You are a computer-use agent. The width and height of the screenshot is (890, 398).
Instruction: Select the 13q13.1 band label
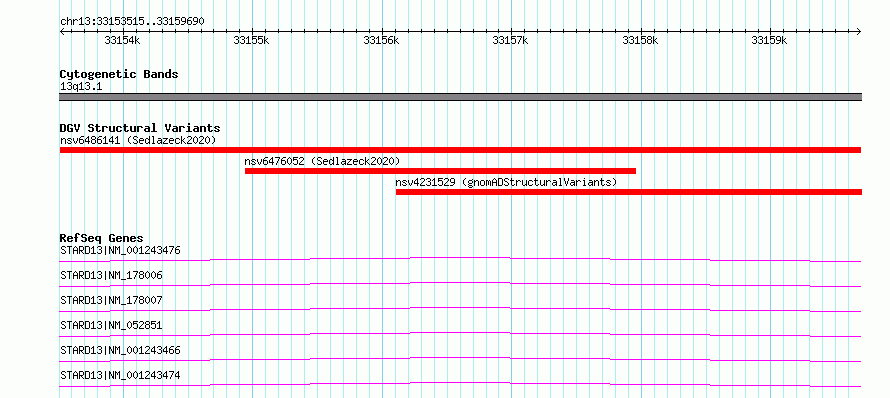[x=81, y=87]
